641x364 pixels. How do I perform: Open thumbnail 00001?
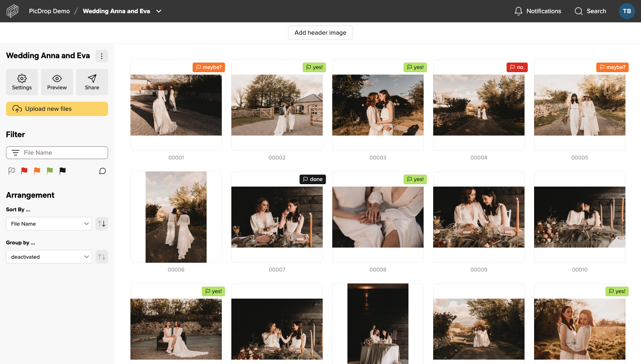point(176,105)
